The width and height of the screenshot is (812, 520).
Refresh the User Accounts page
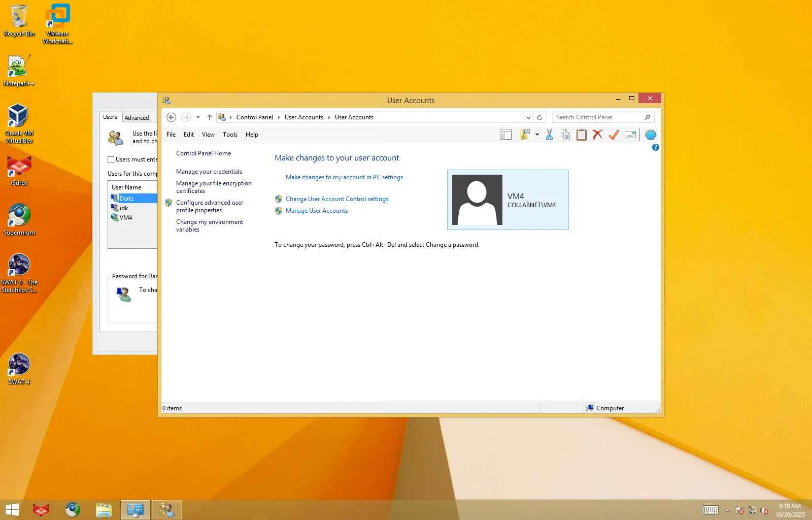coord(539,117)
